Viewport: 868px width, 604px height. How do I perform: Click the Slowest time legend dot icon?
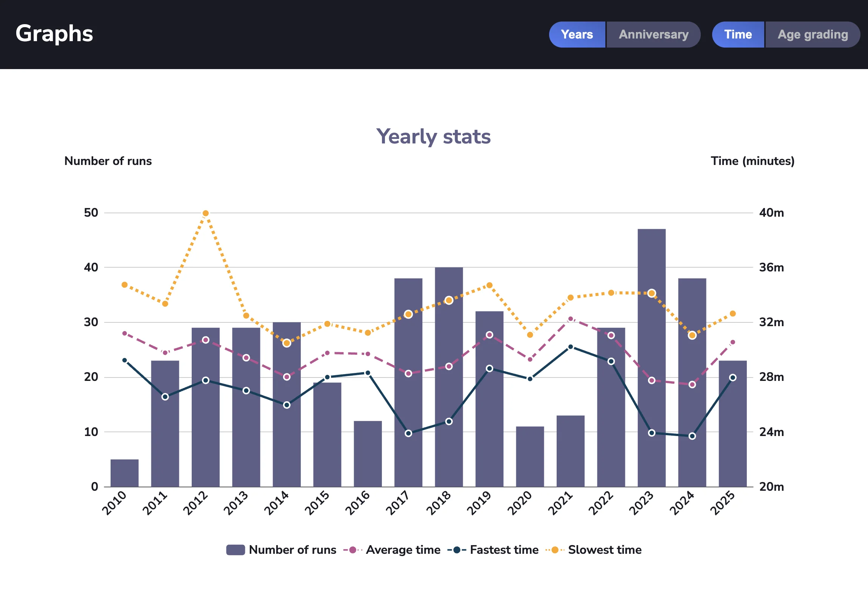(x=555, y=550)
